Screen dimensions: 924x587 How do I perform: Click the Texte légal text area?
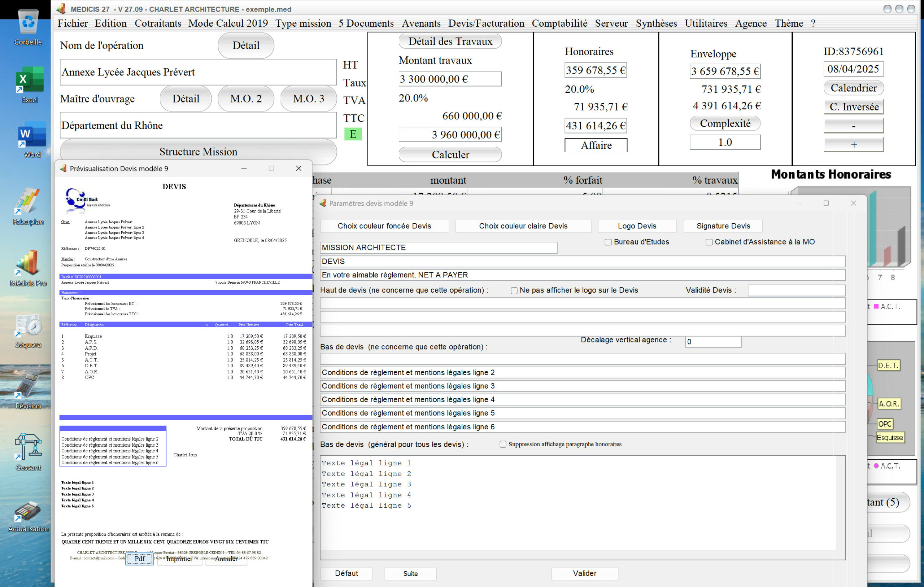[x=582, y=507]
